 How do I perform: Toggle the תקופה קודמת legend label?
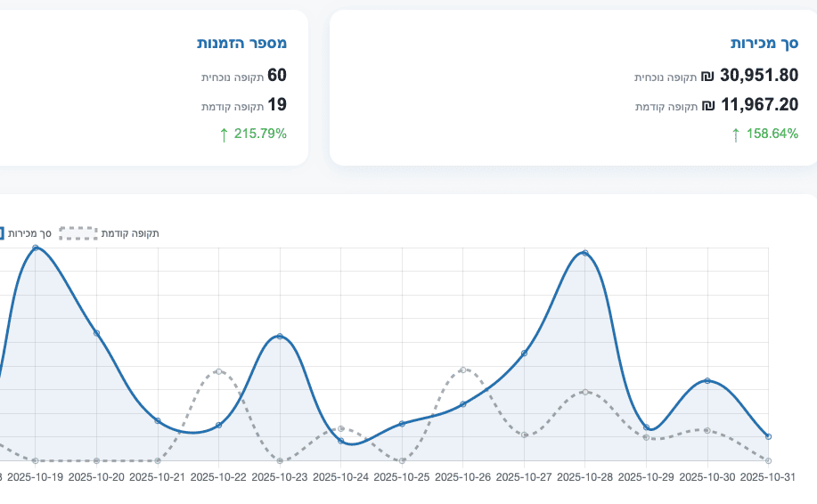(x=130, y=233)
